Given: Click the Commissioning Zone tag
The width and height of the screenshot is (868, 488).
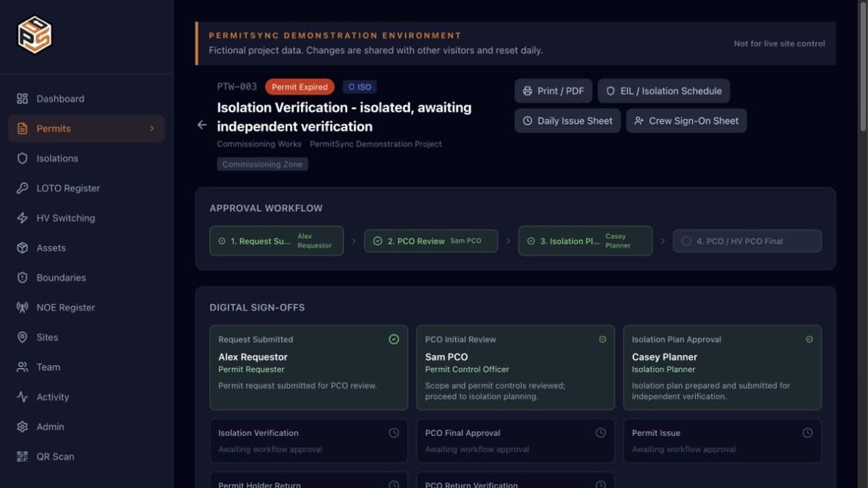Looking at the screenshot, I should [x=263, y=164].
